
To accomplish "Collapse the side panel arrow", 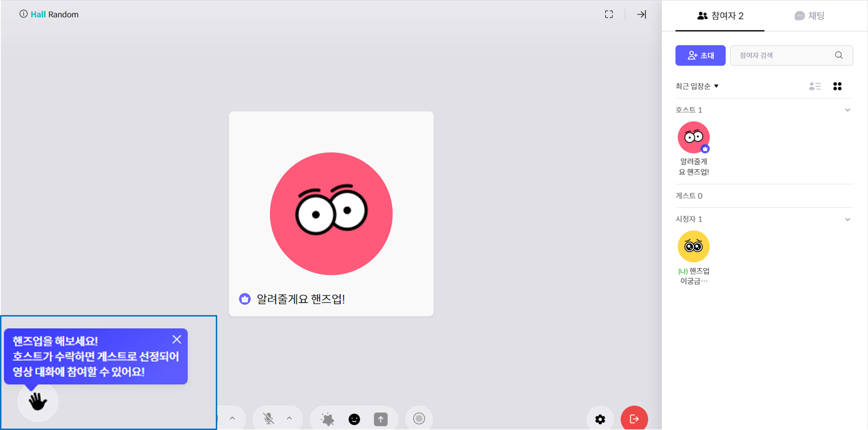I will 641,14.
